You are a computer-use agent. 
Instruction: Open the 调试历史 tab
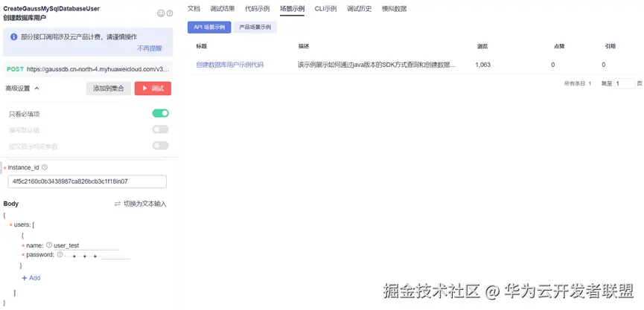point(359,9)
